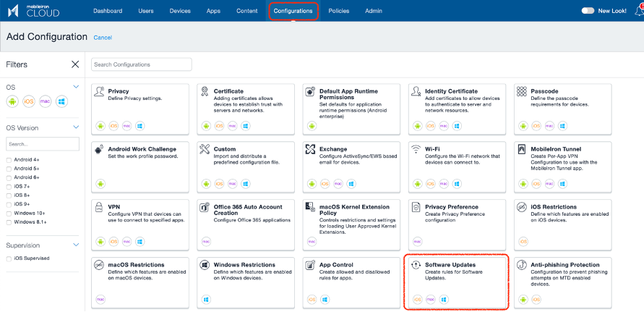
Task: Collapse the Supervision filter section
Action: pyautogui.click(x=76, y=245)
